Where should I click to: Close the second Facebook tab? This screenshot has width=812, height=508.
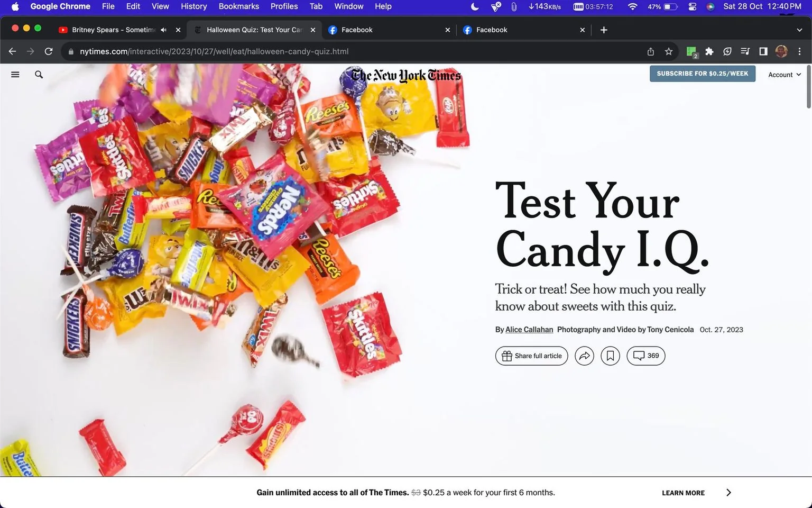[583, 30]
